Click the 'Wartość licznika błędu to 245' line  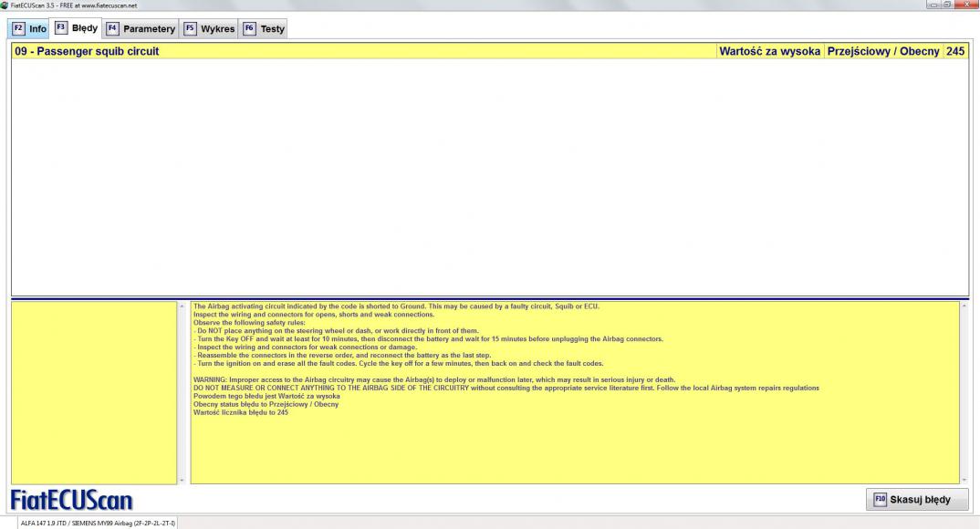tap(241, 412)
